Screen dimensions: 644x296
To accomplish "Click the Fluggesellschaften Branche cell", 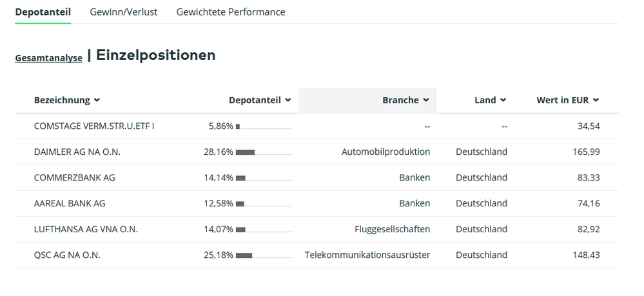I will [392, 230].
